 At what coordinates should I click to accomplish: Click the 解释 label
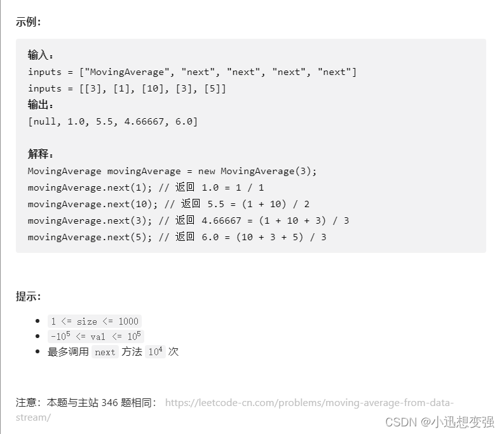(41, 154)
